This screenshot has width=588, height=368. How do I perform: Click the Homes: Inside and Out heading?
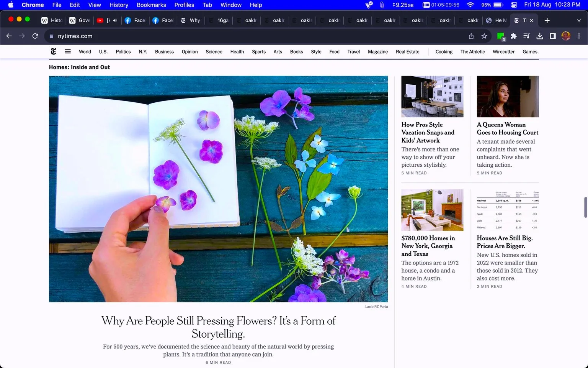coord(79,67)
